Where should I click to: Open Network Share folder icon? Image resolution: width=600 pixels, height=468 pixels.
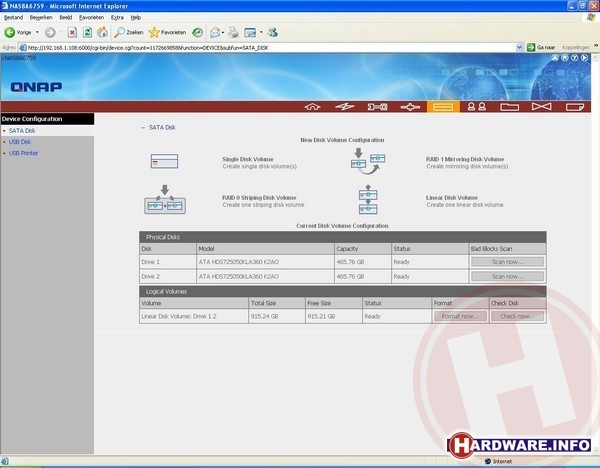(x=510, y=107)
